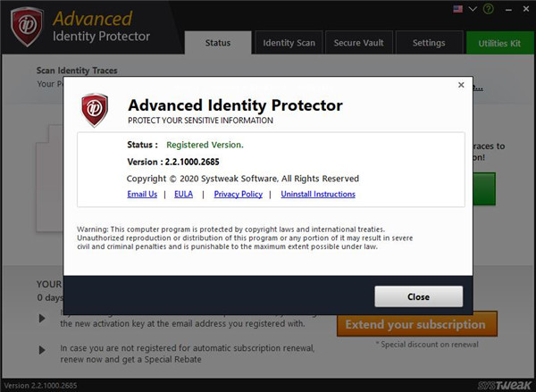
Task: Open the Privacy Policy link
Action: click(x=238, y=194)
